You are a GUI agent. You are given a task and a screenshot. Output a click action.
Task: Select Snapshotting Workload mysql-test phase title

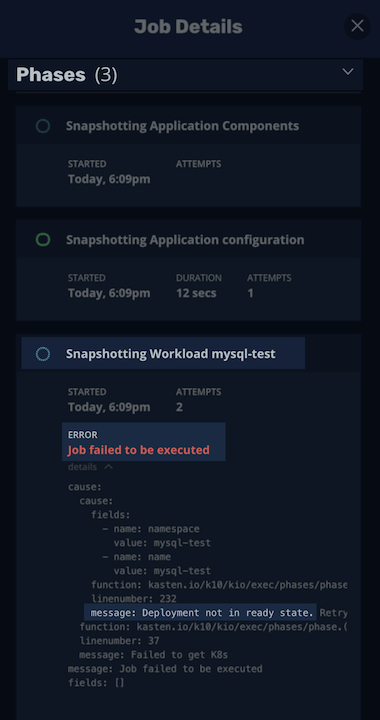[171, 354]
